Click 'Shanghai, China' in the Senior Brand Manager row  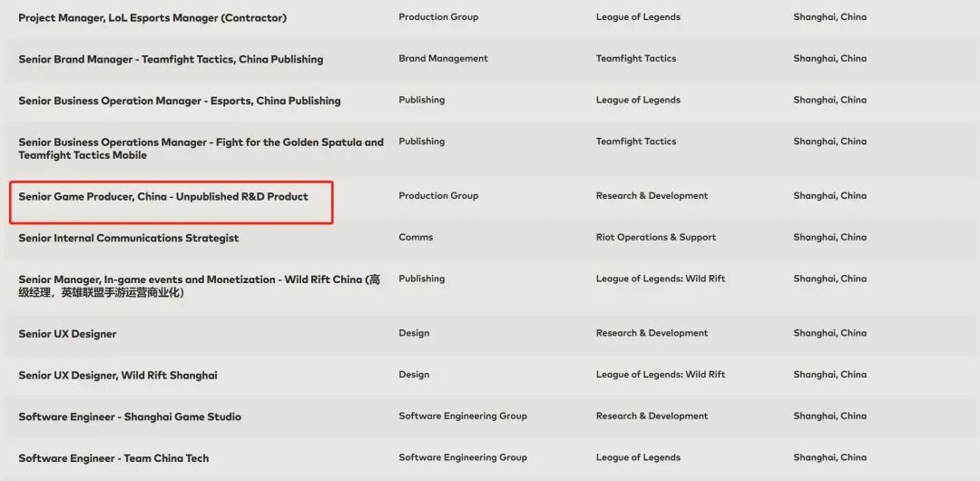point(830,58)
